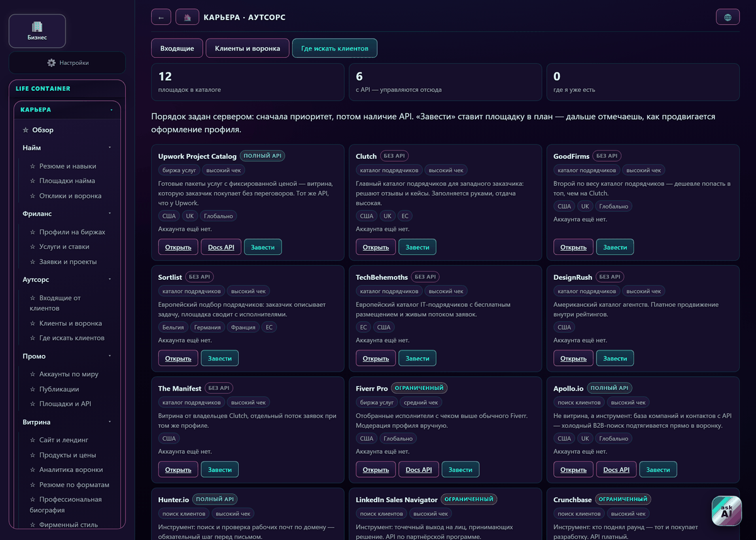Image resolution: width=756 pixels, height=540 pixels.
Task: Click Завести on Upwork Project Catalog card
Action: tap(263, 247)
